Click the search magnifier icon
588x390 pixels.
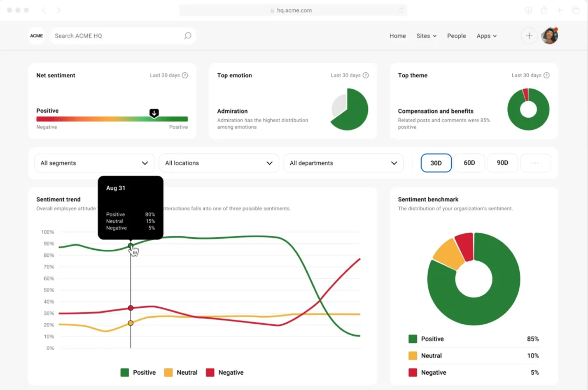click(187, 36)
